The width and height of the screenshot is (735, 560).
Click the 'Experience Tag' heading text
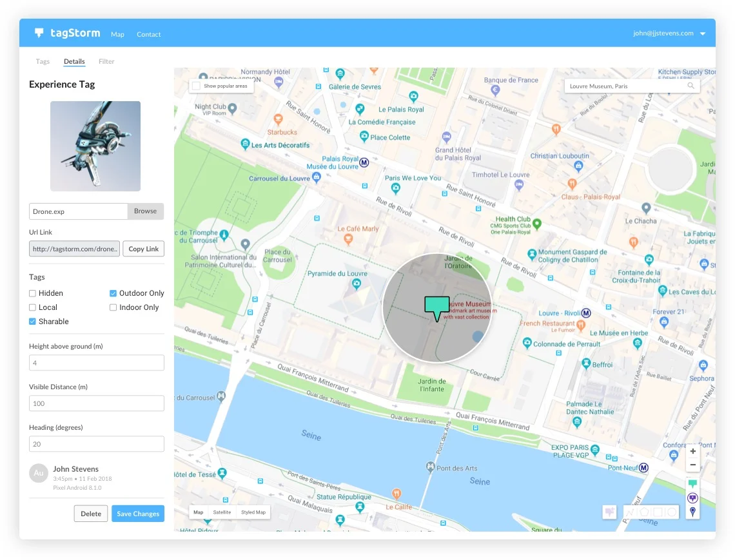(x=62, y=84)
